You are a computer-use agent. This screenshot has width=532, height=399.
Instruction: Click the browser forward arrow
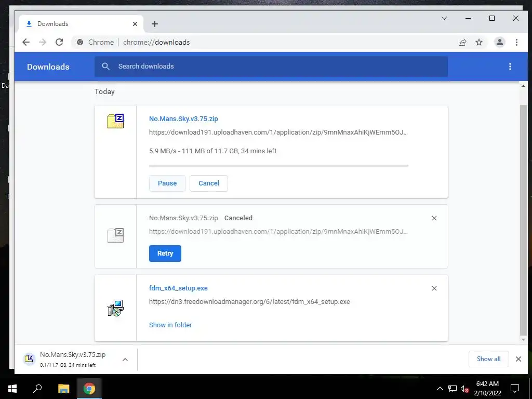(43, 42)
